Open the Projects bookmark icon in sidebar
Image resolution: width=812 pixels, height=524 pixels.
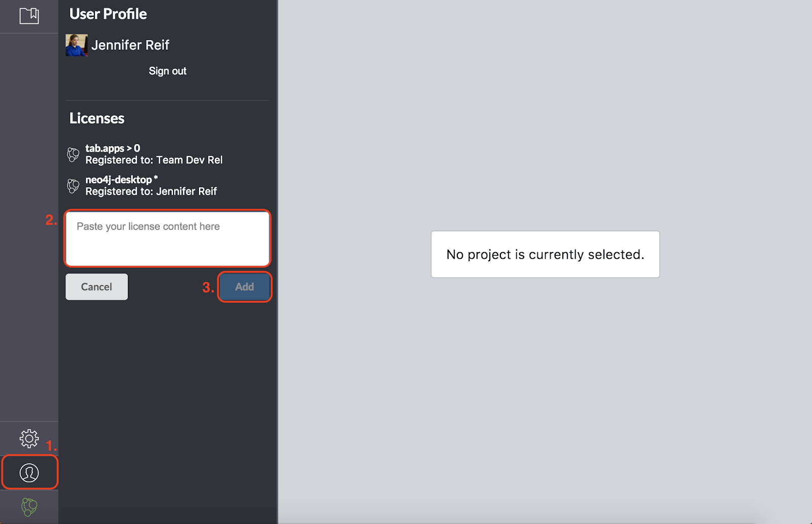click(x=29, y=16)
